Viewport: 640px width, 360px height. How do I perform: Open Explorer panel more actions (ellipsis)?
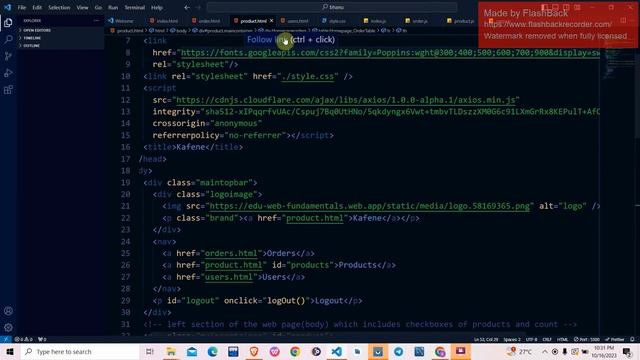tap(96, 20)
